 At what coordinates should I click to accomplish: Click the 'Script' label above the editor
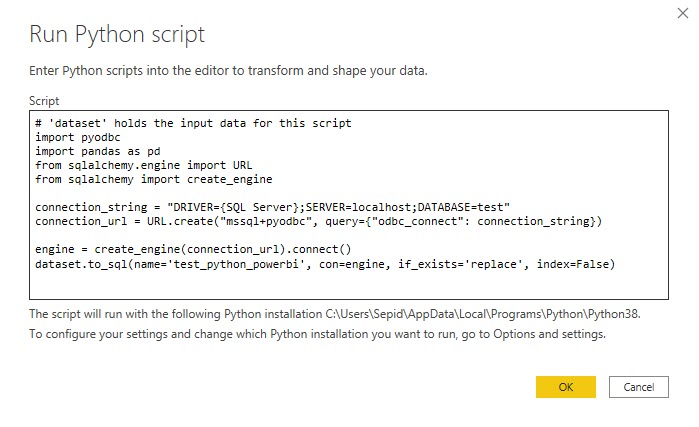tap(44, 101)
